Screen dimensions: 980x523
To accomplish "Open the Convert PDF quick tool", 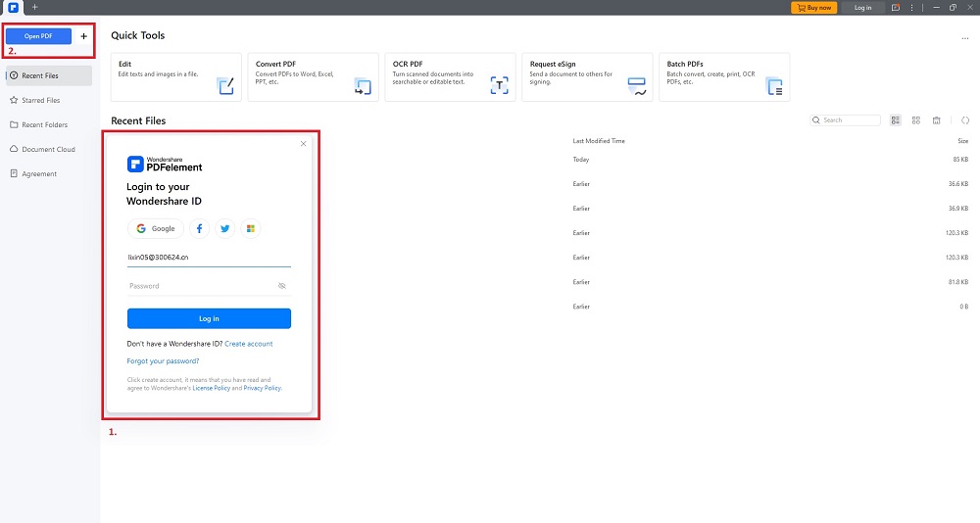I will 314,76.
